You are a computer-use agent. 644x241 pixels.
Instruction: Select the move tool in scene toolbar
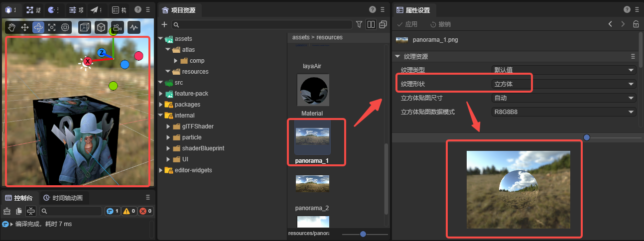(x=25, y=27)
